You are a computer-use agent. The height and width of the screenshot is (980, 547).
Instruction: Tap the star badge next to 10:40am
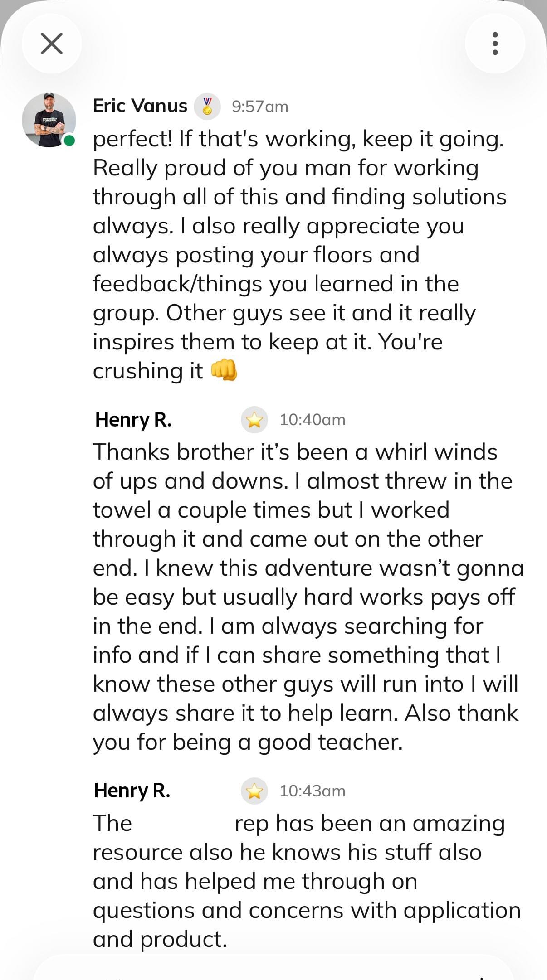(254, 420)
